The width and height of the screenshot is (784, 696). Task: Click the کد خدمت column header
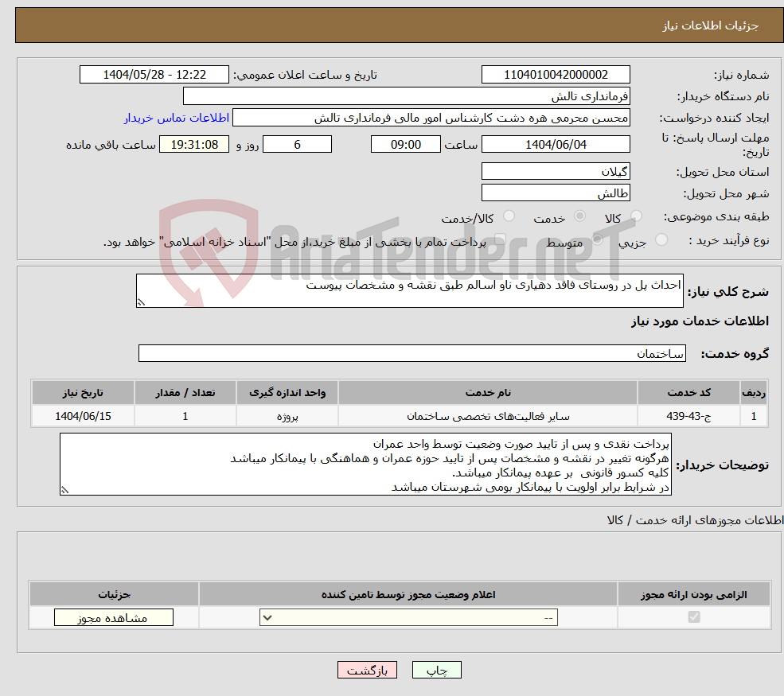[x=688, y=393]
